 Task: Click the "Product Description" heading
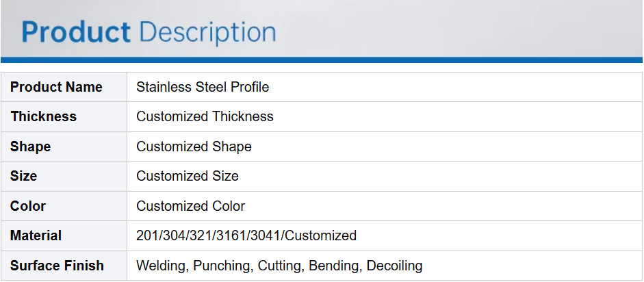(x=149, y=32)
